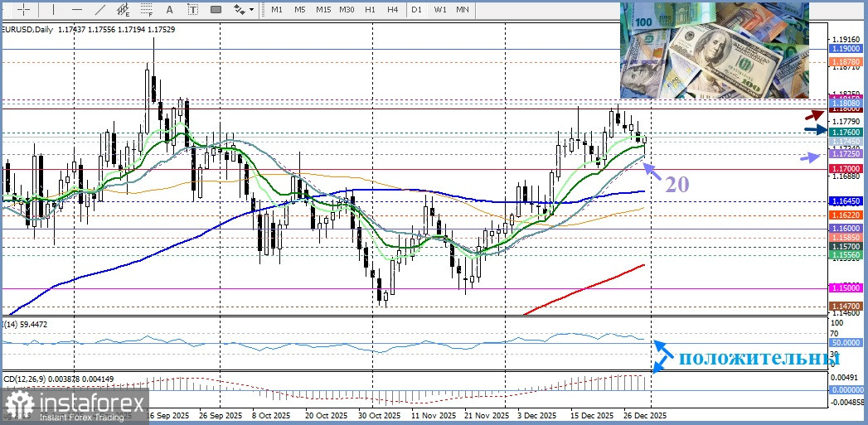Select the gray rectangle shape tool
Image resolution: width=868 pixels, height=425 pixels.
coord(217,9)
